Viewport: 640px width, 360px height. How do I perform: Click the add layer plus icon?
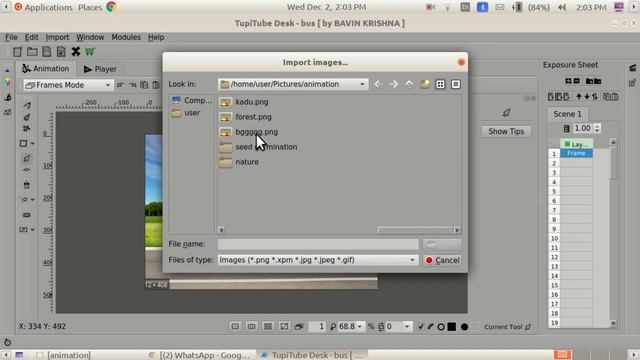[x=568, y=81]
